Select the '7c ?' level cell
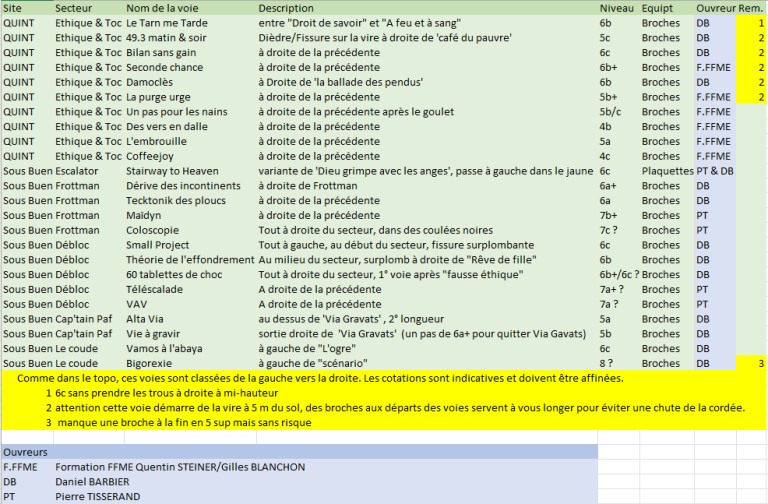The height and width of the screenshot is (504, 768). pos(618,230)
